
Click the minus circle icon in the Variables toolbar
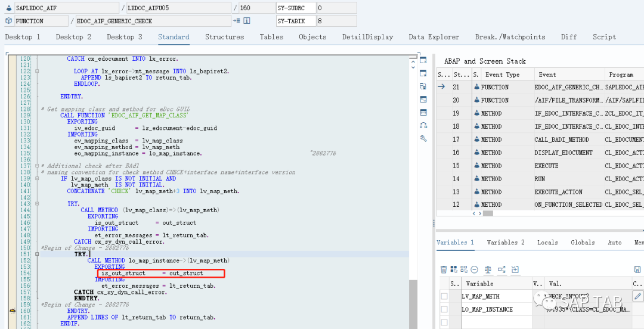[x=475, y=269]
